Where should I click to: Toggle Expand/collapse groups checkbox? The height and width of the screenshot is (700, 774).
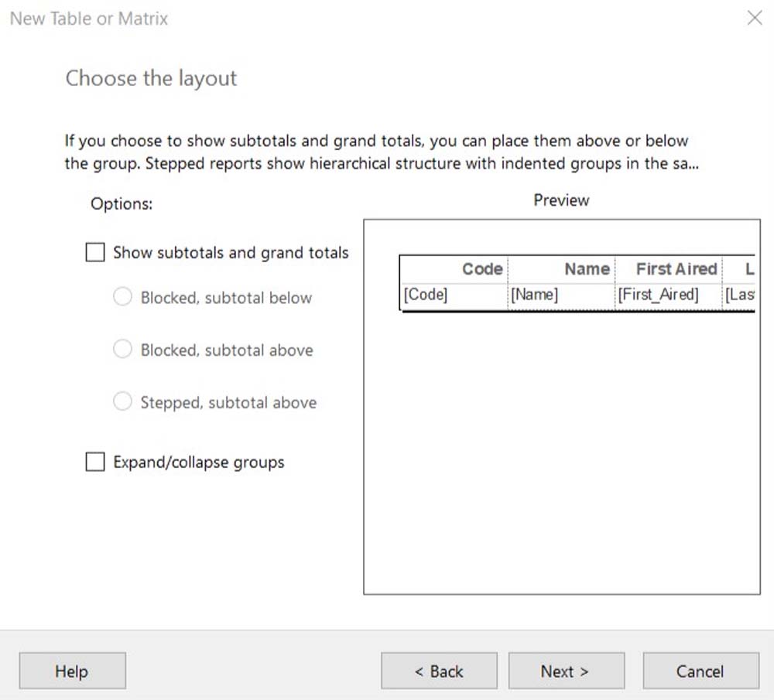(95, 463)
